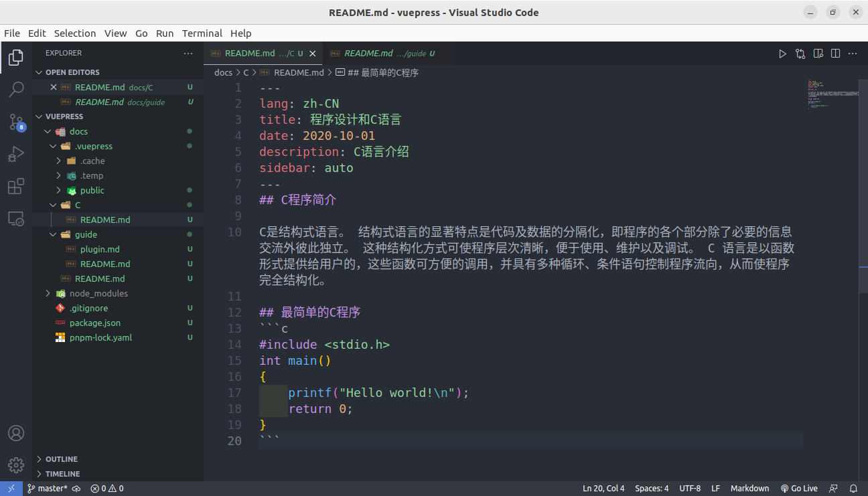Open the Extensions view
Viewport: 868px width, 496px height.
click(15, 186)
